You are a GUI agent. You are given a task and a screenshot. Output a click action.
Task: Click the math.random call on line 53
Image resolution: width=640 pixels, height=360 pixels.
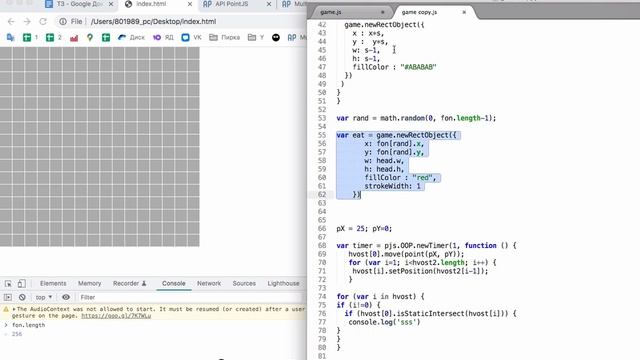pos(402,118)
